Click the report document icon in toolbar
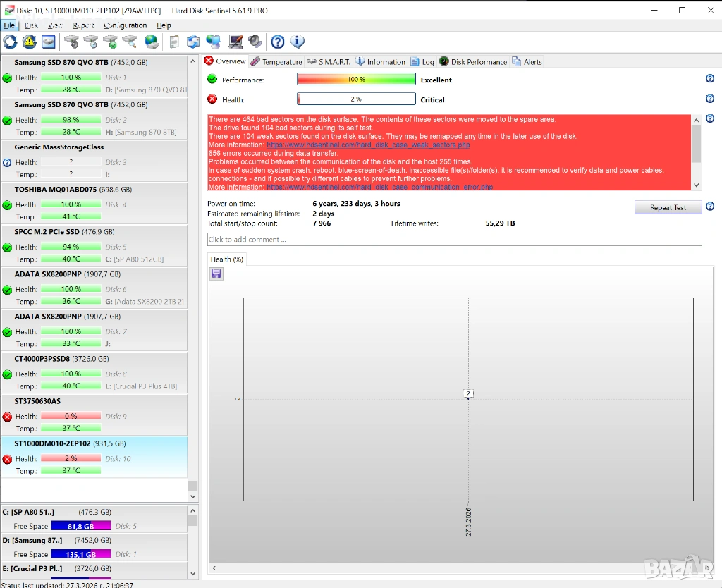Screen dimensions: 722x588 tap(174, 42)
